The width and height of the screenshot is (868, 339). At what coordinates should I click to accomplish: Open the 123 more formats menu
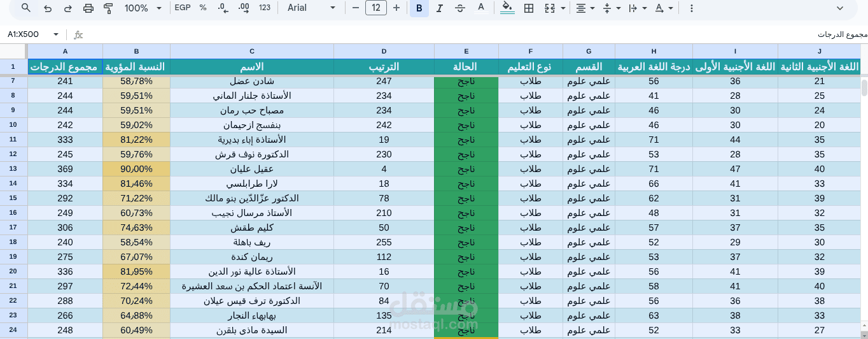pyautogui.click(x=265, y=8)
